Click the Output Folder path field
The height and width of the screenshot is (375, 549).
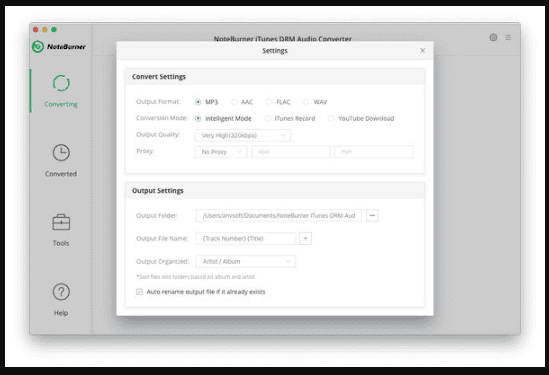[x=279, y=215]
